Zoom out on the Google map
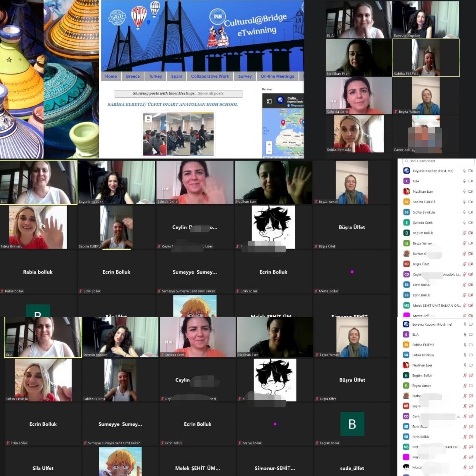Image resolution: width=476 pixels, height=476 pixels. [269, 151]
